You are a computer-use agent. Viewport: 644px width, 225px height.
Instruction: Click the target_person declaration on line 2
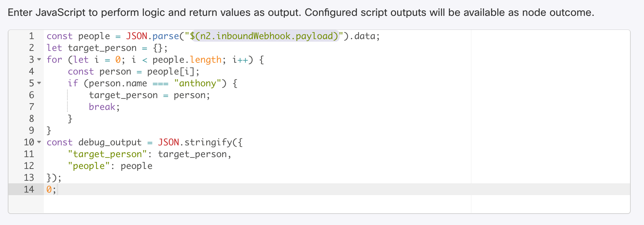pyautogui.click(x=102, y=48)
